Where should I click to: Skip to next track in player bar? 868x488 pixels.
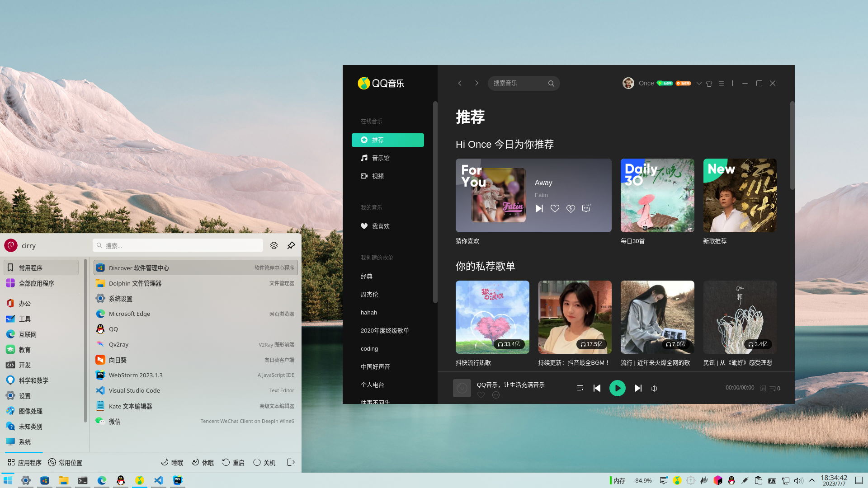(x=638, y=388)
